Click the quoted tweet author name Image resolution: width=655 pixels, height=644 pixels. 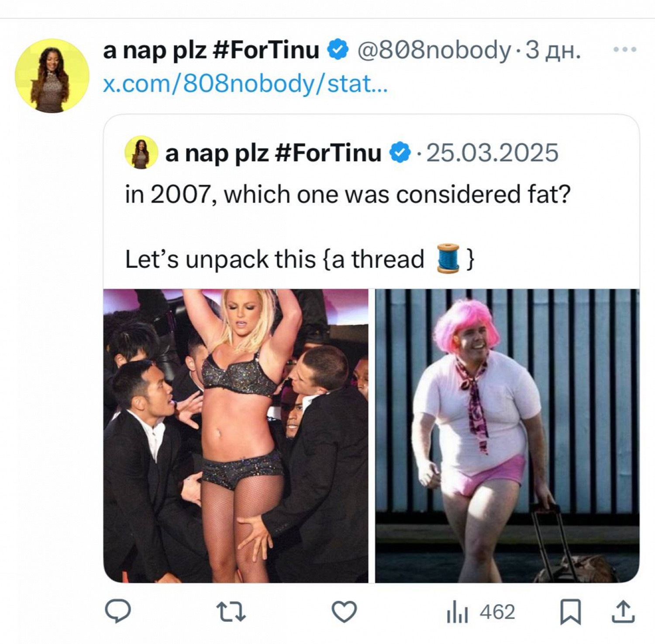(x=273, y=153)
